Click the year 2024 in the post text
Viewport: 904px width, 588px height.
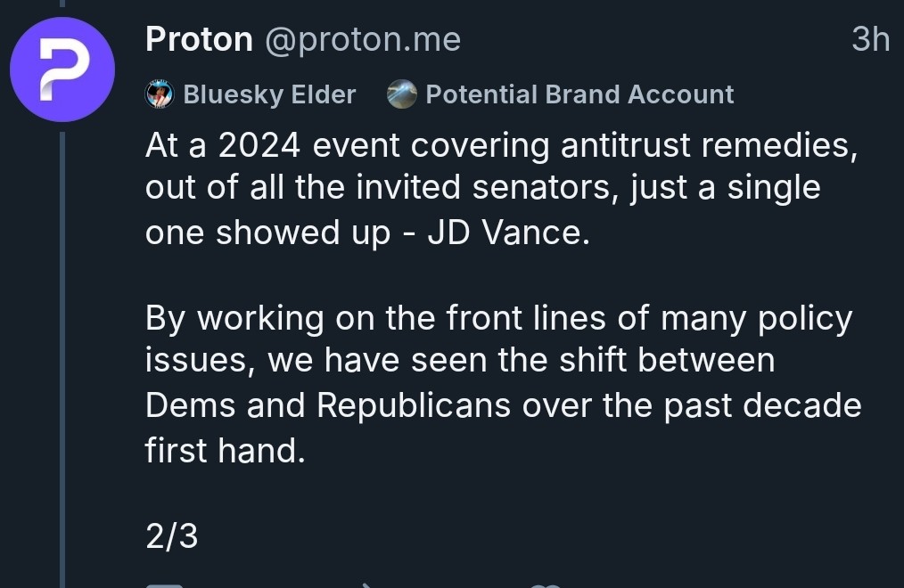pyautogui.click(x=259, y=144)
